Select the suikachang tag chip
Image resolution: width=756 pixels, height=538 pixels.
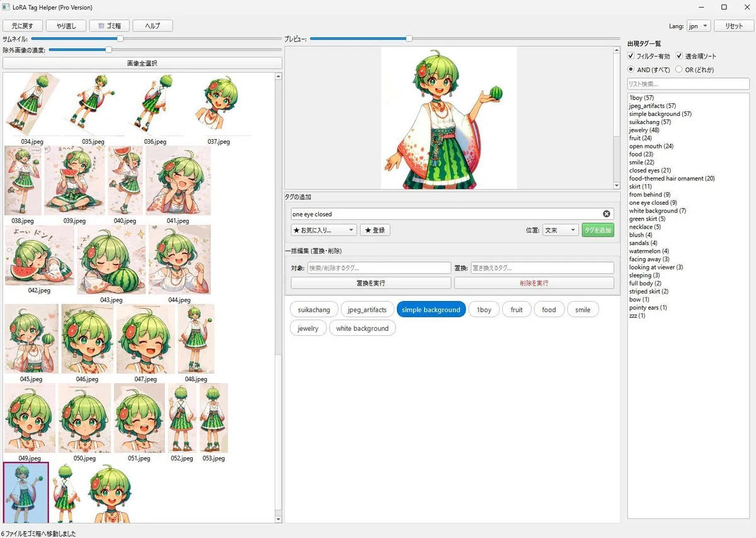[314, 309]
